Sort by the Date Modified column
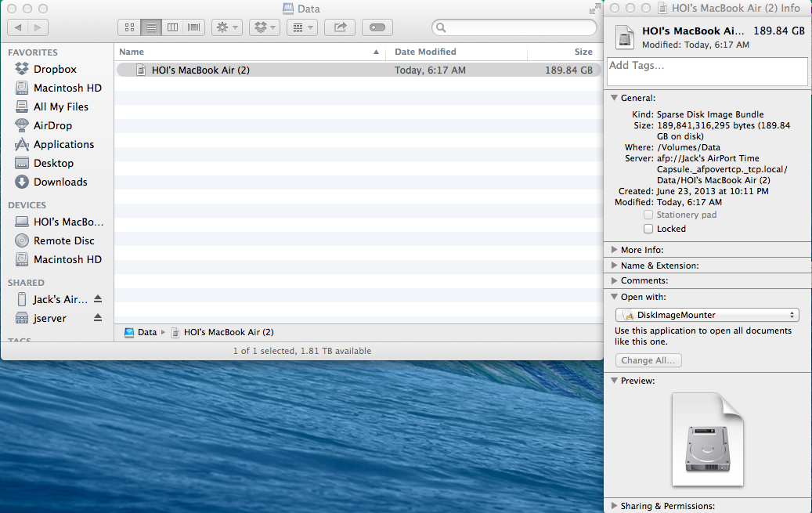 pos(457,52)
